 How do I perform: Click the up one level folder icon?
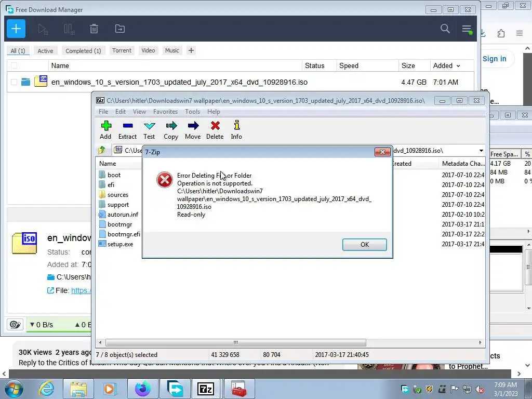(x=102, y=150)
